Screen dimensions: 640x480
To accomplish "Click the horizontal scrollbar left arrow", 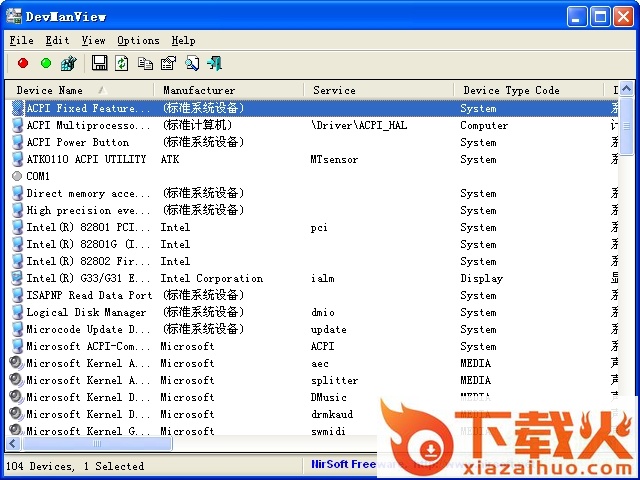I will (13, 443).
